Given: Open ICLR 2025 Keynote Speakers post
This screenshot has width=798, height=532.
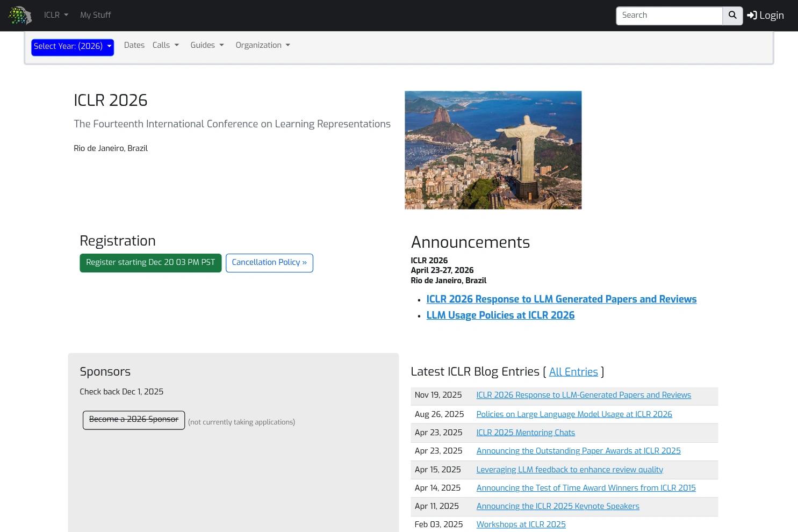Looking at the screenshot, I should (x=558, y=506).
